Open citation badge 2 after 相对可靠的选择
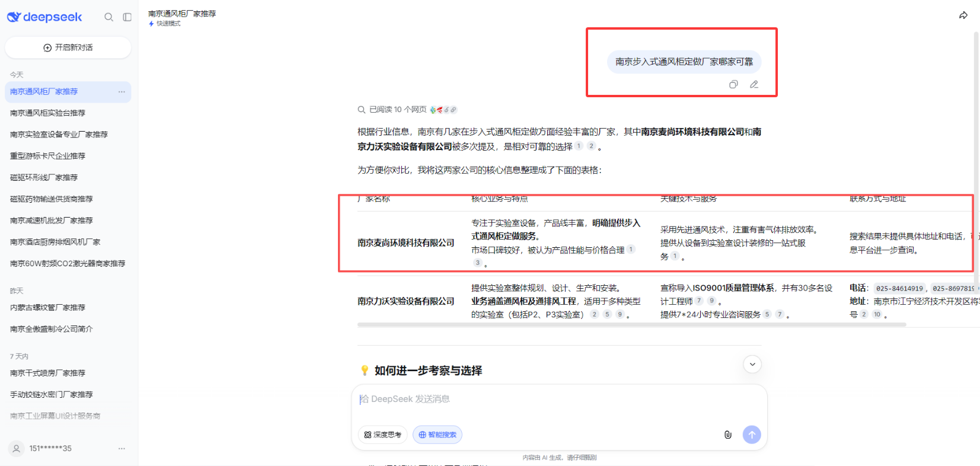This screenshot has height=466, width=980. pos(591,146)
